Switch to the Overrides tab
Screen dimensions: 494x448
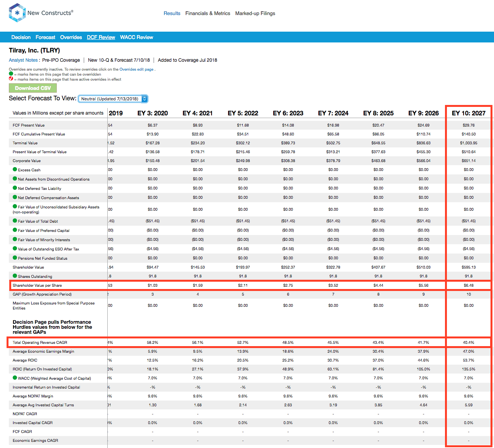click(71, 37)
